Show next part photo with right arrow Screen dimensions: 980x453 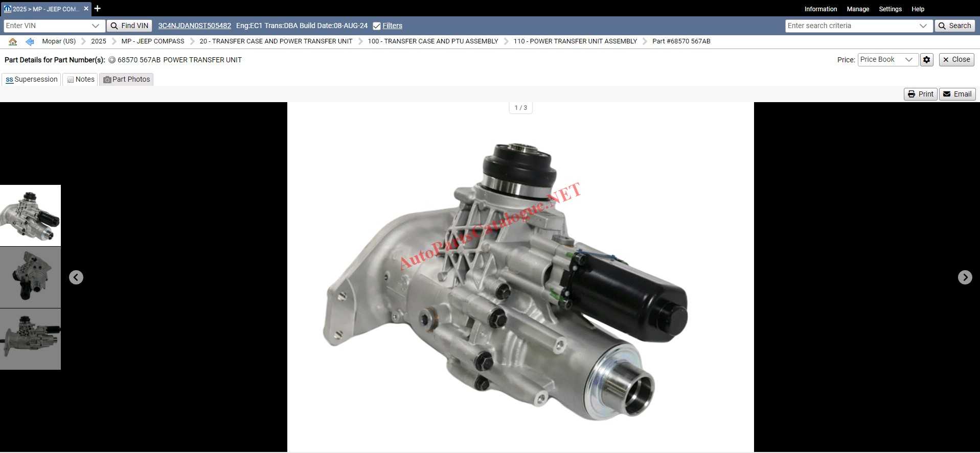tap(965, 277)
